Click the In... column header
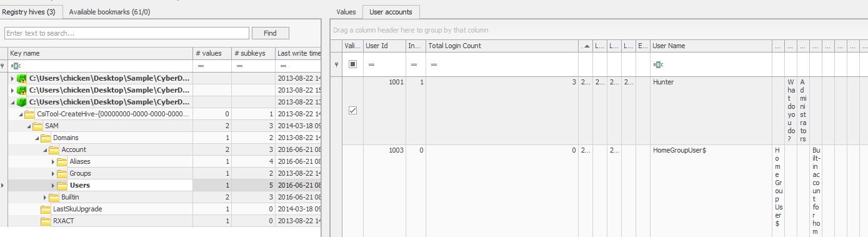 click(x=416, y=46)
